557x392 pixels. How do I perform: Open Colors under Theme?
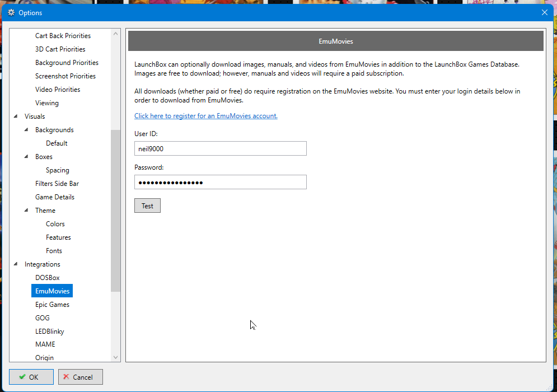pyautogui.click(x=55, y=224)
